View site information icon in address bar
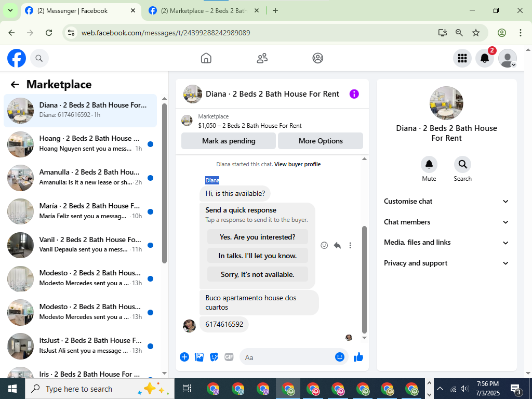 [71, 33]
